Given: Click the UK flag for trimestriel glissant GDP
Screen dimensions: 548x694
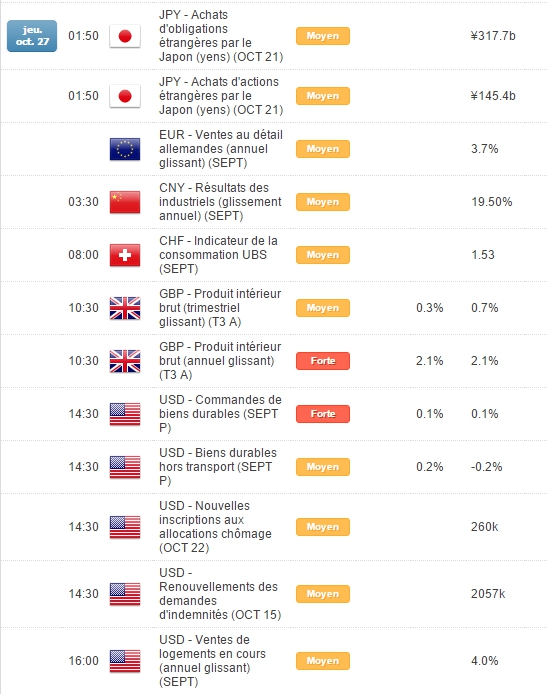Looking at the screenshot, I should coord(125,308).
